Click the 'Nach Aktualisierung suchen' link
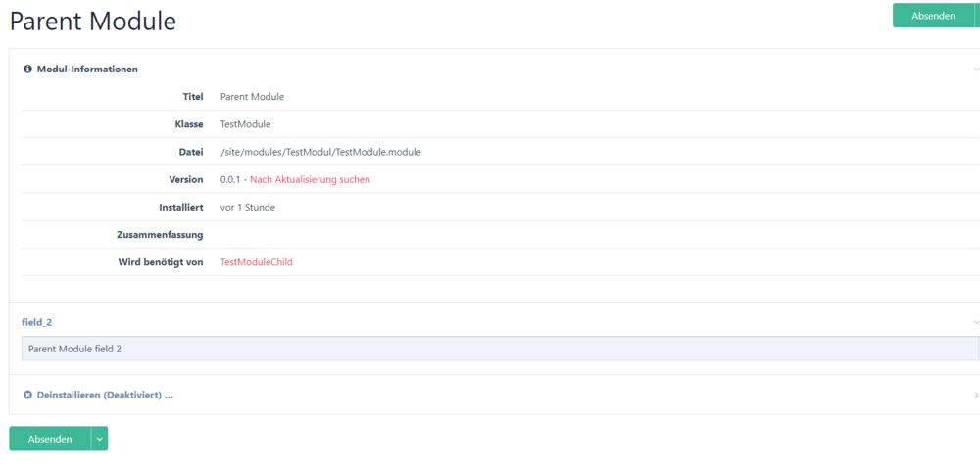The image size is (980, 468). click(x=310, y=180)
